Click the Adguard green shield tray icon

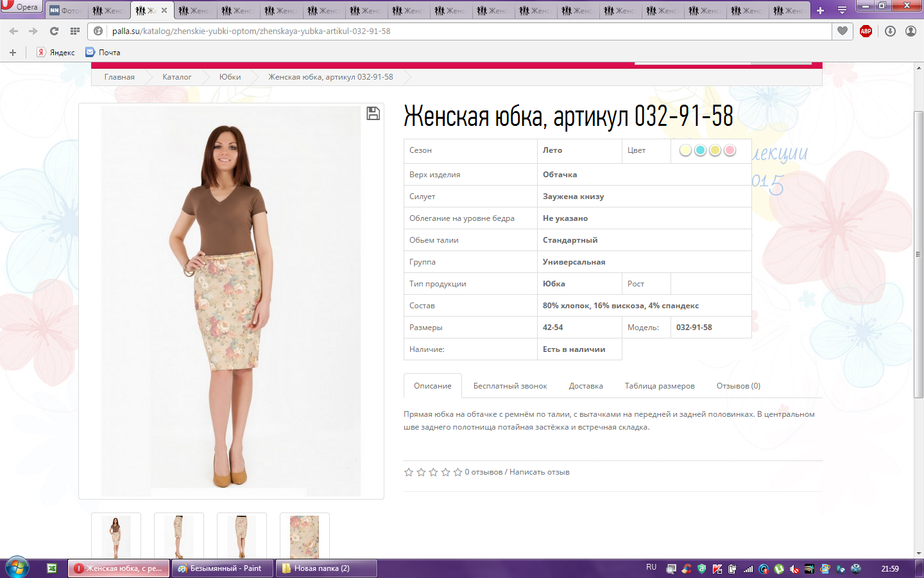point(702,568)
